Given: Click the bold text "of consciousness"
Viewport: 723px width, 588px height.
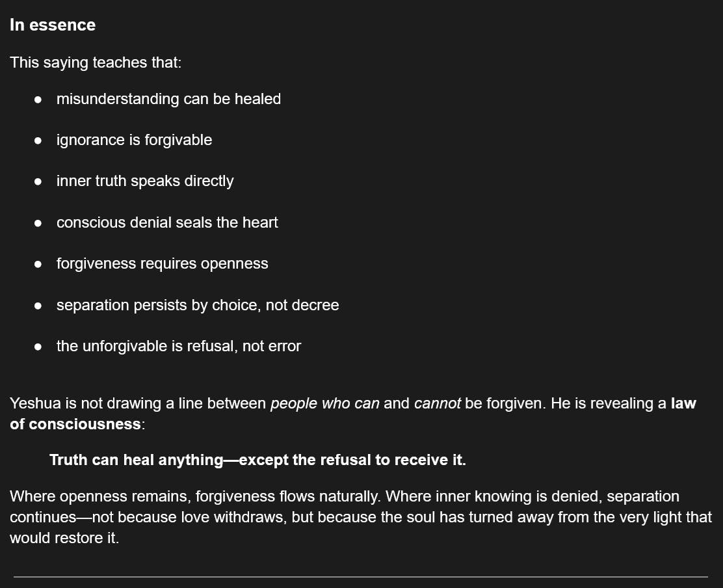Looking at the screenshot, I should [x=75, y=424].
